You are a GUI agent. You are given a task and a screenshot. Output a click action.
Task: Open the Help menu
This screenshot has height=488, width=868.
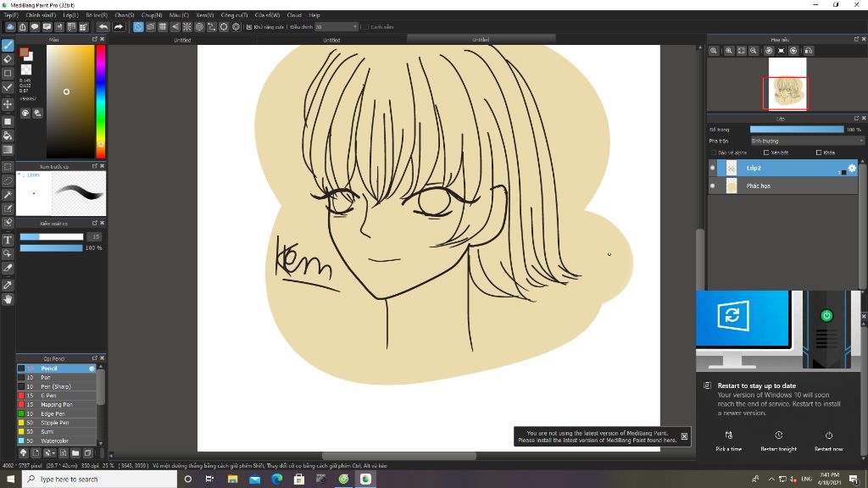[x=314, y=15]
